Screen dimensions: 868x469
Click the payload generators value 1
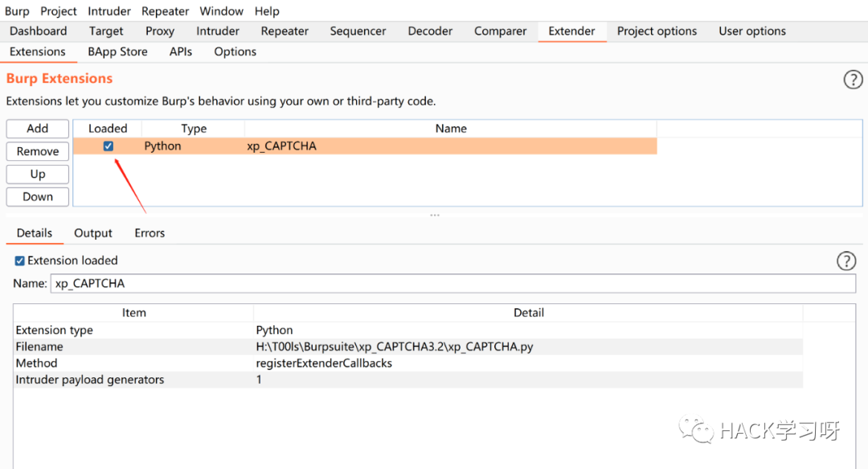pyautogui.click(x=259, y=380)
